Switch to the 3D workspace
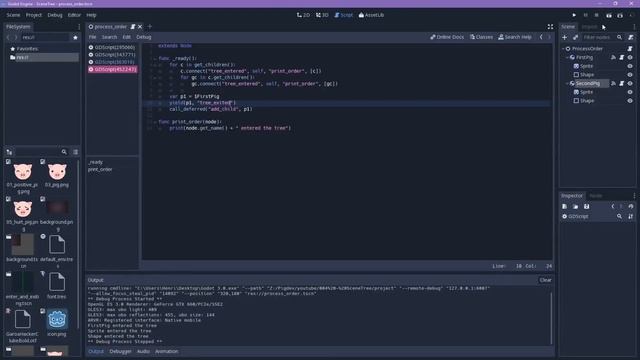The width and height of the screenshot is (640, 360). click(322, 15)
